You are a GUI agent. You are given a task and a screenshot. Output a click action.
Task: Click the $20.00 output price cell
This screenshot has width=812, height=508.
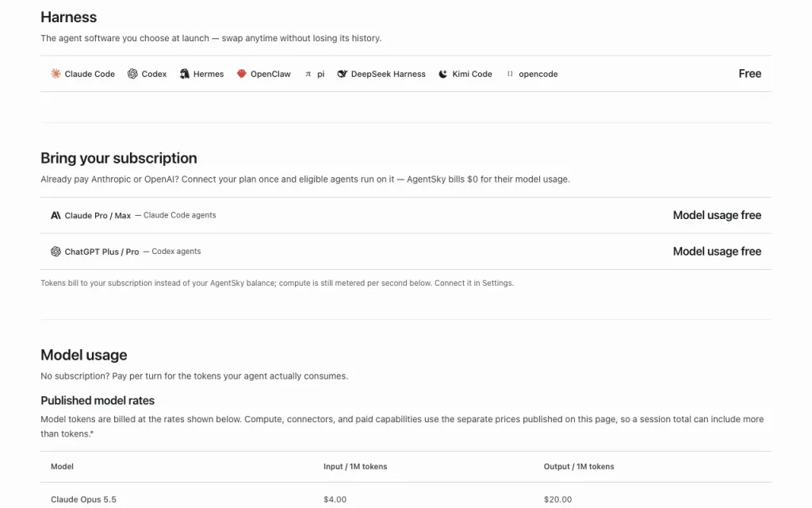point(557,500)
